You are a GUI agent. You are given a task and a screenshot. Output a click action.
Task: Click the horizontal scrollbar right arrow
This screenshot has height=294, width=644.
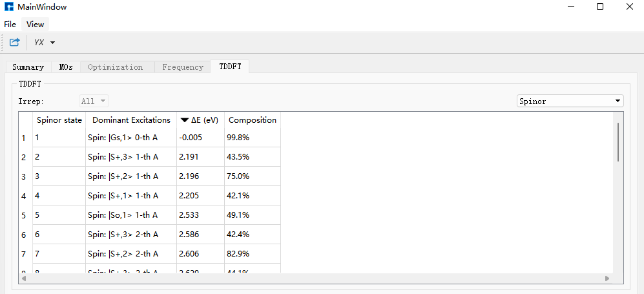click(x=607, y=278)
